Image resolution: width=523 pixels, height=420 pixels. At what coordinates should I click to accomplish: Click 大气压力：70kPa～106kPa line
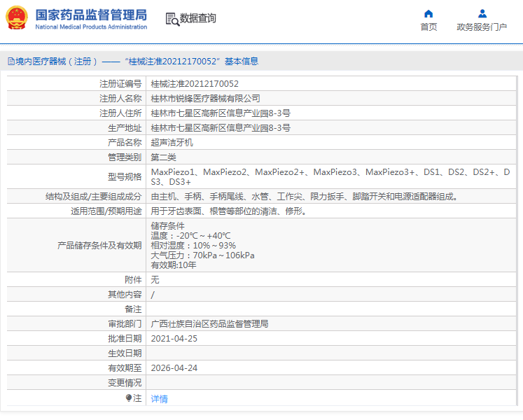(x=202, y=255)
